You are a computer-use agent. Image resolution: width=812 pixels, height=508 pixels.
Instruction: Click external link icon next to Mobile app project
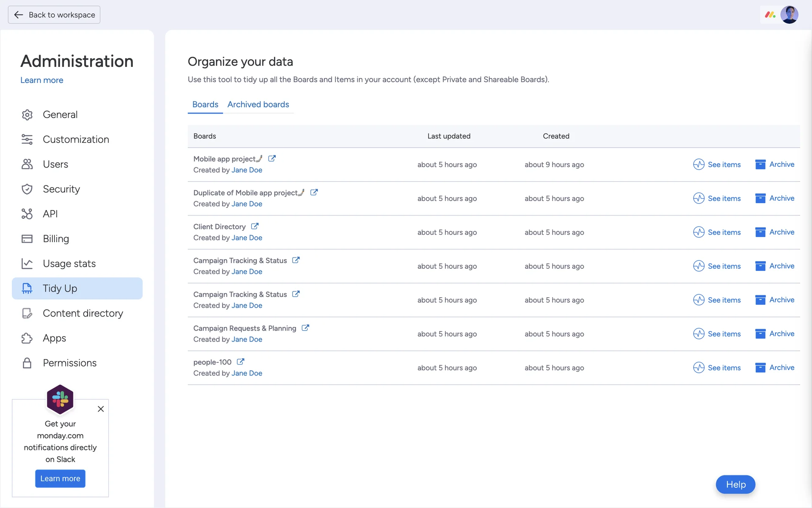[272, 159]
